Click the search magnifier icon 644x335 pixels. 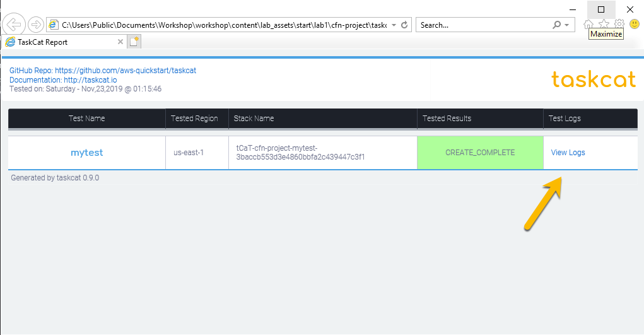556,25
